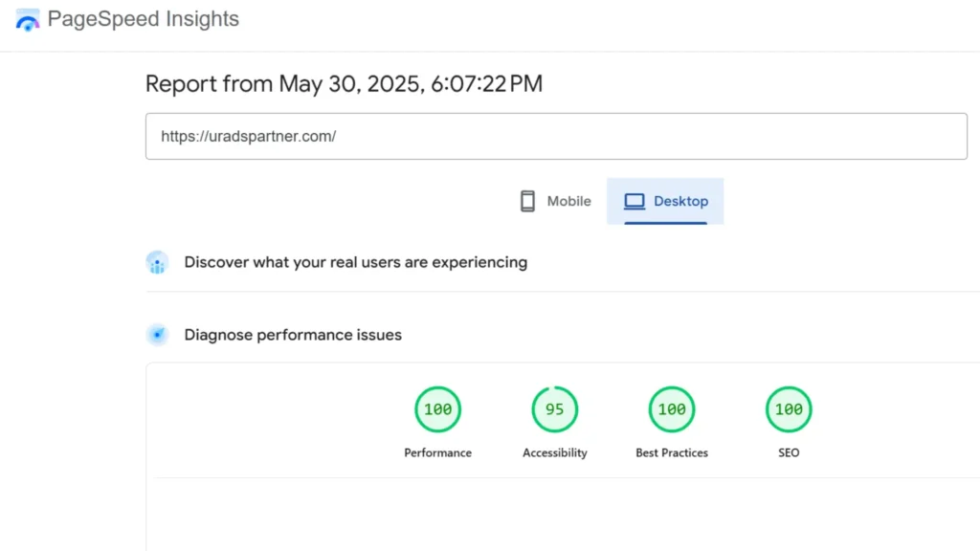Open the SEO score gauge 100
Viewport: 980px width, 551px height.
coord(789,409)
